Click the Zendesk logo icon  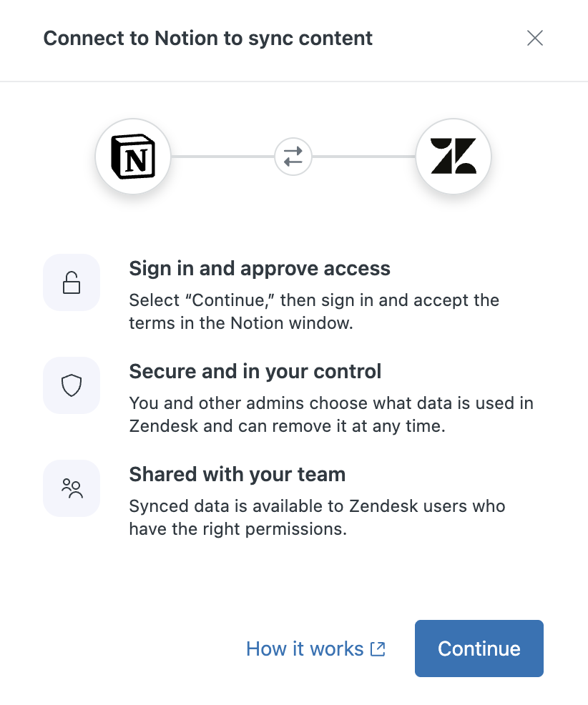tap(454, 157)
